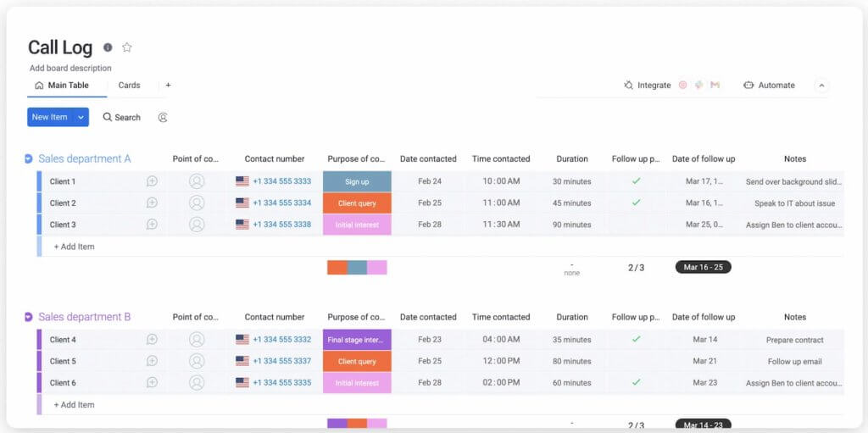The width and height of the screenshot is (868, 433).
Task: Open conversation bubble for Client 3
Action: pos(152,225)
